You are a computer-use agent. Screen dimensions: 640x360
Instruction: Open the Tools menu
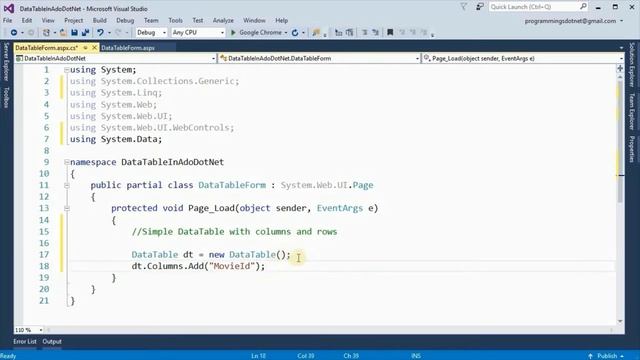176,20
